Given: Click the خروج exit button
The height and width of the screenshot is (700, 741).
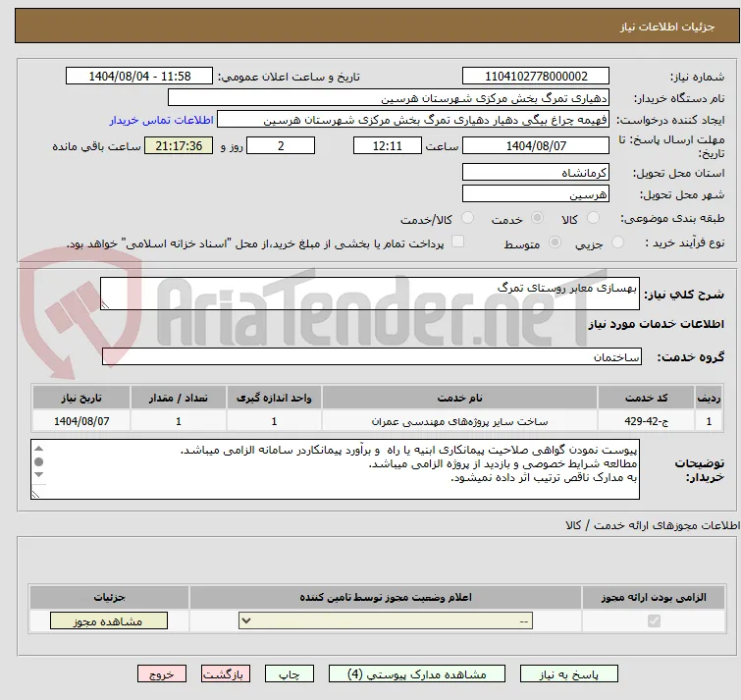Looking at the screenshot, I should (162, 674).
